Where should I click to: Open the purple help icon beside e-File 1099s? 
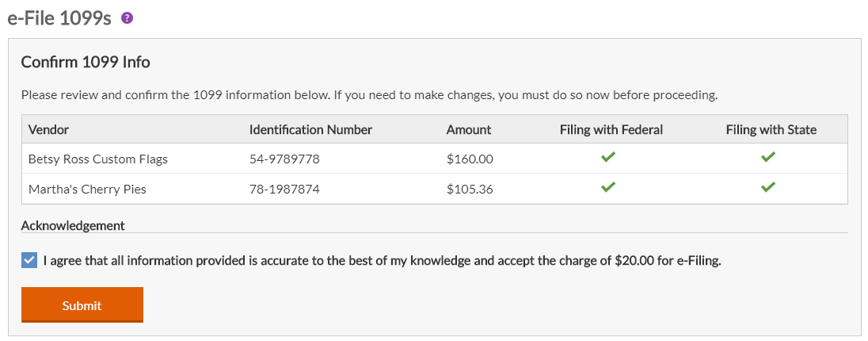tap(128, 18)
